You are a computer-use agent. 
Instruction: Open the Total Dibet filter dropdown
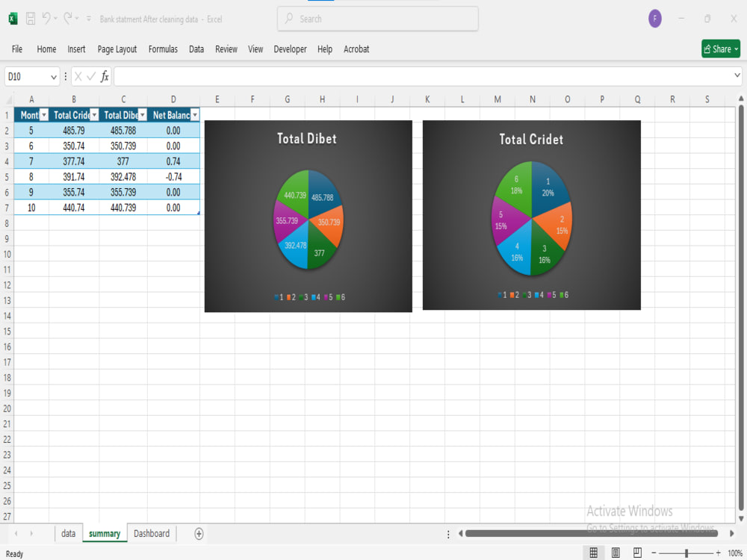click(143, 115)
